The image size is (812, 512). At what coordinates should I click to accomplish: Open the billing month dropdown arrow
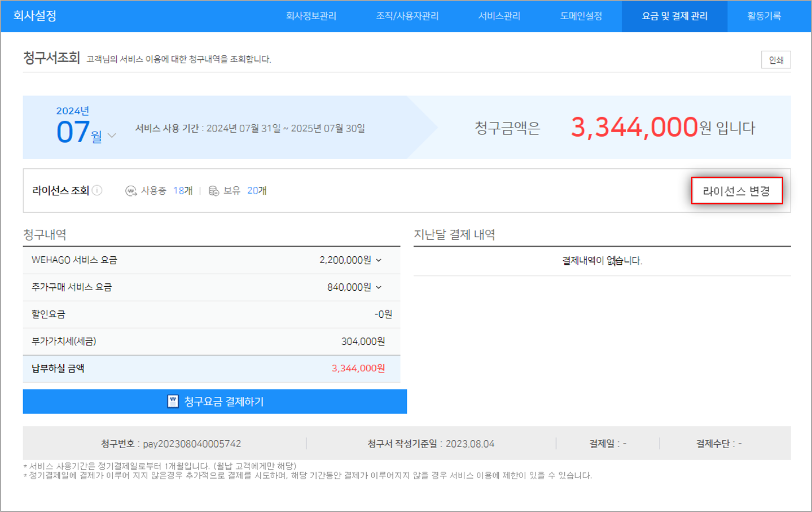pyautogui.click(x=112, y=135)
